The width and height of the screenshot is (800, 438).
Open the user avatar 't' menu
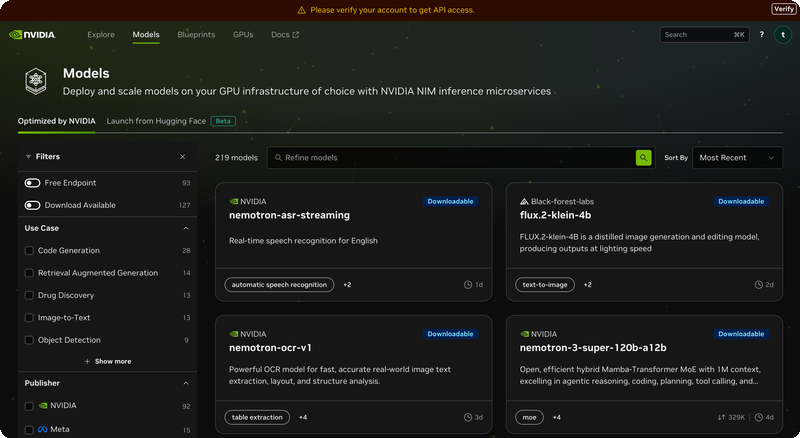pyautogui.click(x=783, y=35)
